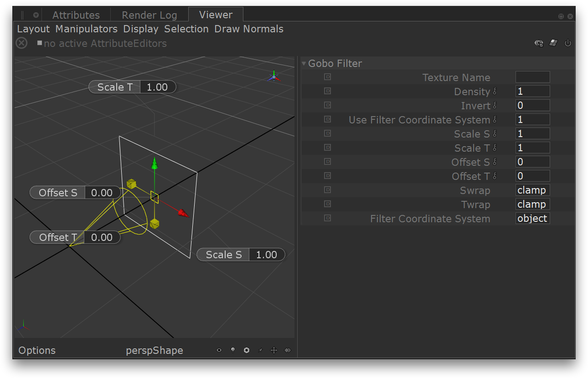
Task: Click the light bulb icon in viewer footer
Action: [x=233, y=350]
